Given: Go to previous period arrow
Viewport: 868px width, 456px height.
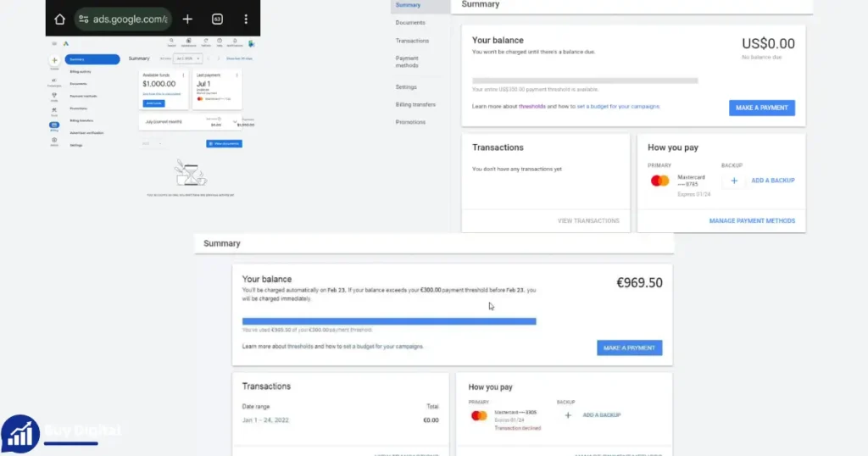Looking at the screenshot, I should tap(209, 58).
